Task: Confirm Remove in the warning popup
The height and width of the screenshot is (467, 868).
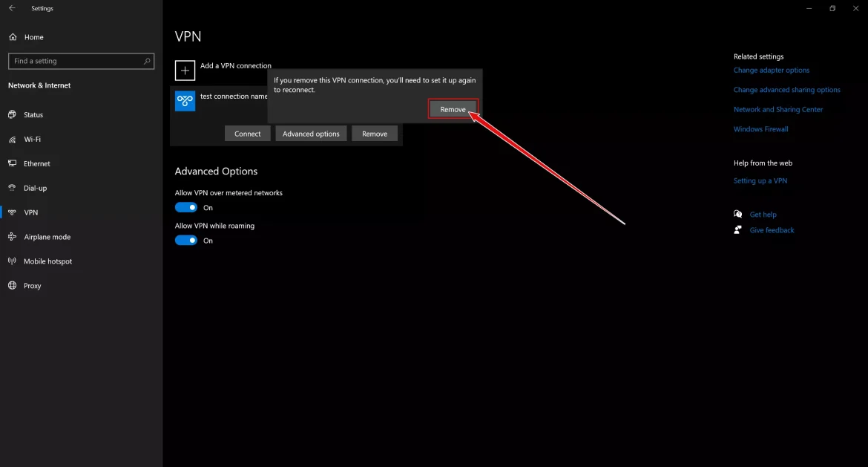Action: [x=453, y=109]
